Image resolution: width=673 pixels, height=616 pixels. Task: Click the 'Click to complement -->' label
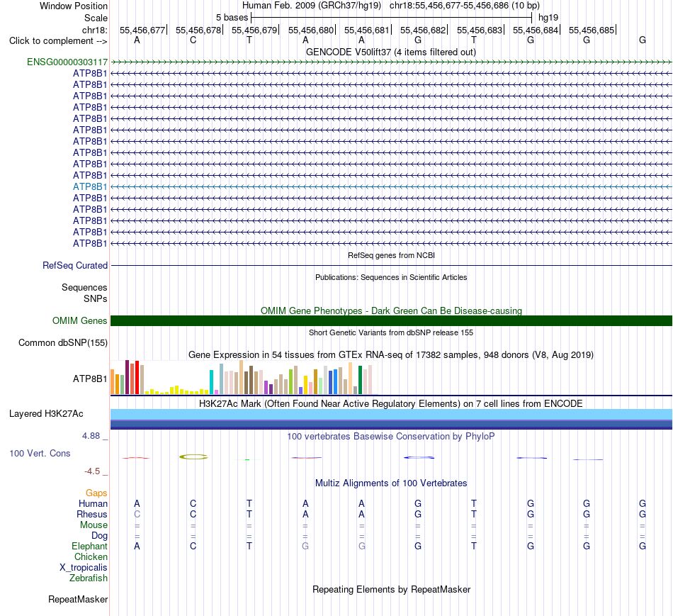[x=58, y=41]
